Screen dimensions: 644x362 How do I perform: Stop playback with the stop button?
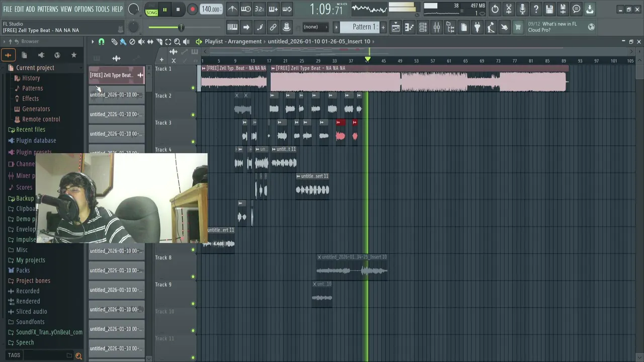178,9
